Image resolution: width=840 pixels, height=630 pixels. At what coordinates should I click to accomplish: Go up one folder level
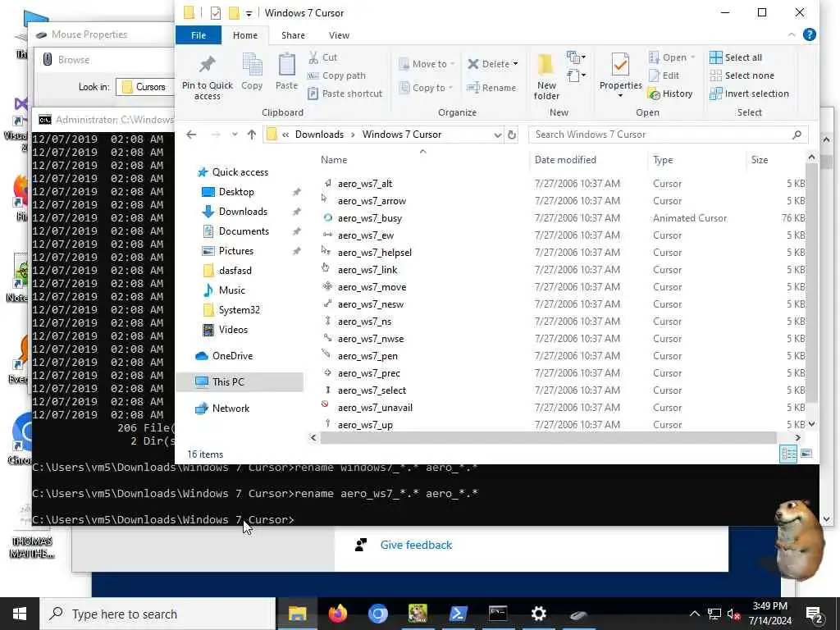(251, 135)
